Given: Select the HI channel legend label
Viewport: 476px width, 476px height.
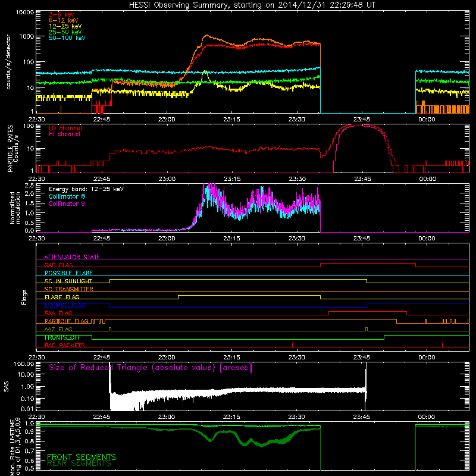Looking at the screenshot, I should [64, 134].
